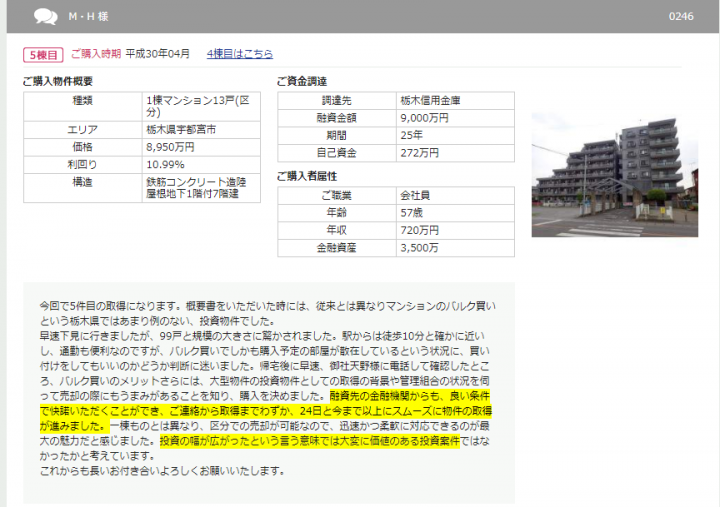Screen dimensions: 720x507
Task: Click the M・H様 header name
Action: tap(88, 17)
